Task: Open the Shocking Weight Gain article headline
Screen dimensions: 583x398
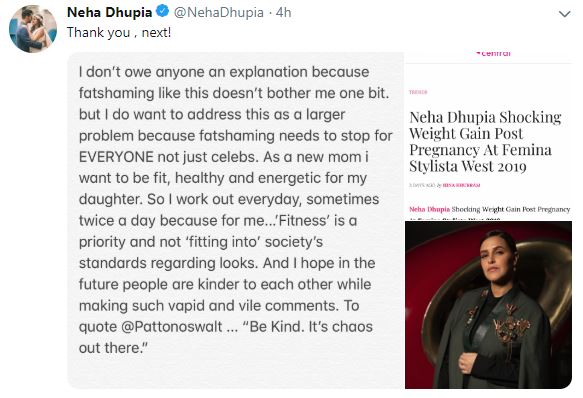Action: tap(485, 141)
